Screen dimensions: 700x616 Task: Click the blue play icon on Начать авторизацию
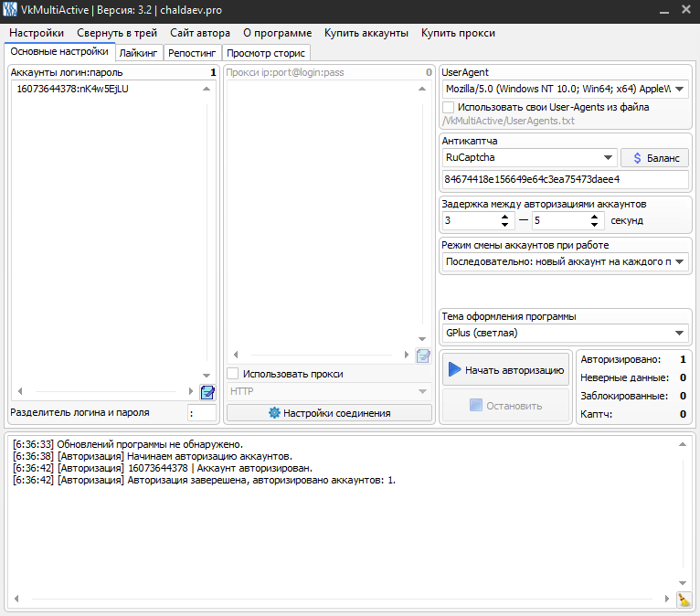(x=454, y=371)
